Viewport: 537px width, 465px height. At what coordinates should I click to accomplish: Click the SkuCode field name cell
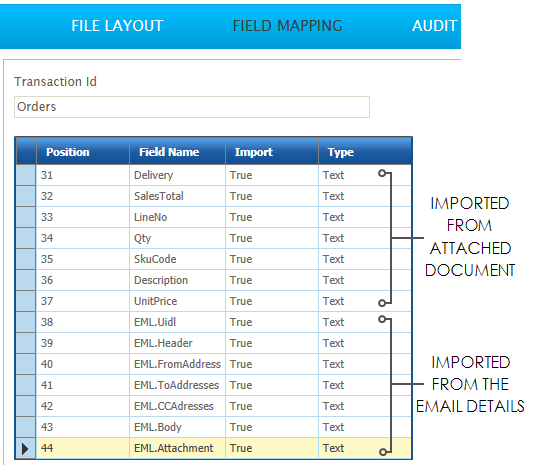click(177, 259)
